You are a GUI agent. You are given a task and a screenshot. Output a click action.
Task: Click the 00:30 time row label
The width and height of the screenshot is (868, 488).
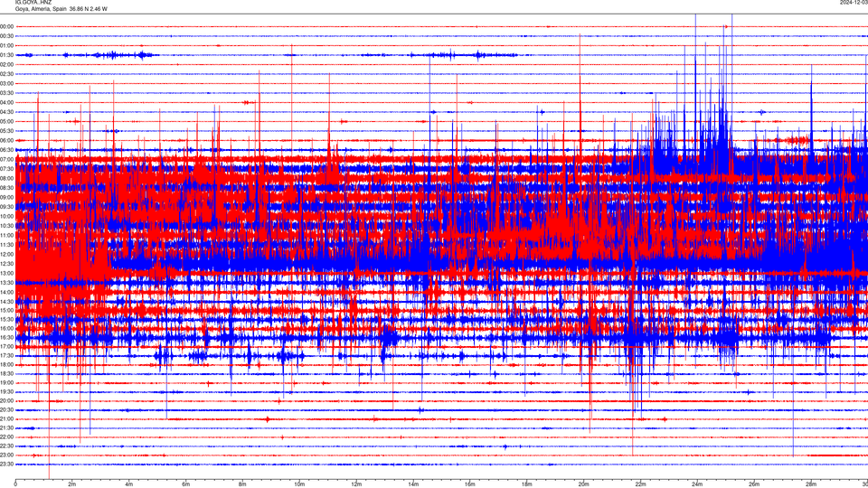tap(7, 36)
